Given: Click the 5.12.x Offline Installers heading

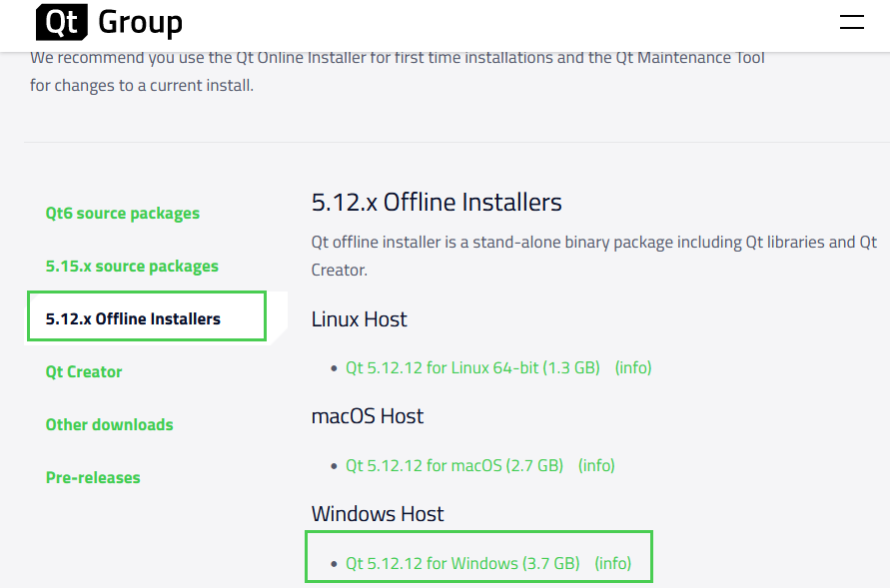Looking at the screenshot, I should (x=436, y=203).
